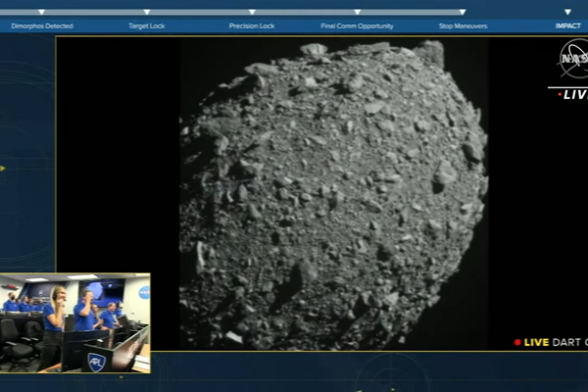This screenshot has width=588, height=392.
Task: Click the red LIVE DART banner dot
Action: tap(517, 342)
